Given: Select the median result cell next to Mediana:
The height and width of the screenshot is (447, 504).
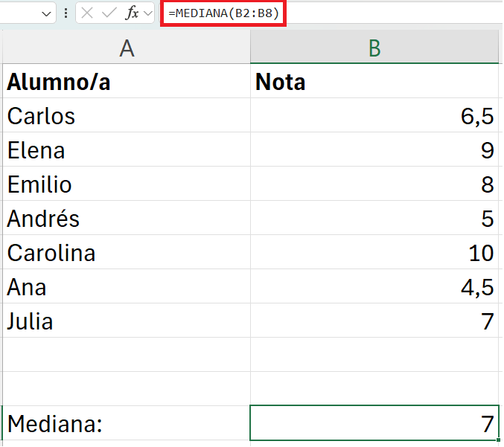Looking at the screenshot, I should coord(374,423).
